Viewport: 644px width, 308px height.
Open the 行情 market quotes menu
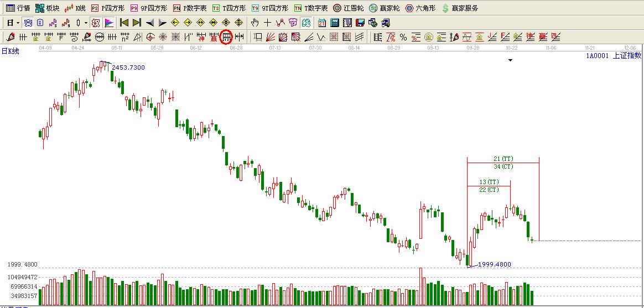(18, 8)
